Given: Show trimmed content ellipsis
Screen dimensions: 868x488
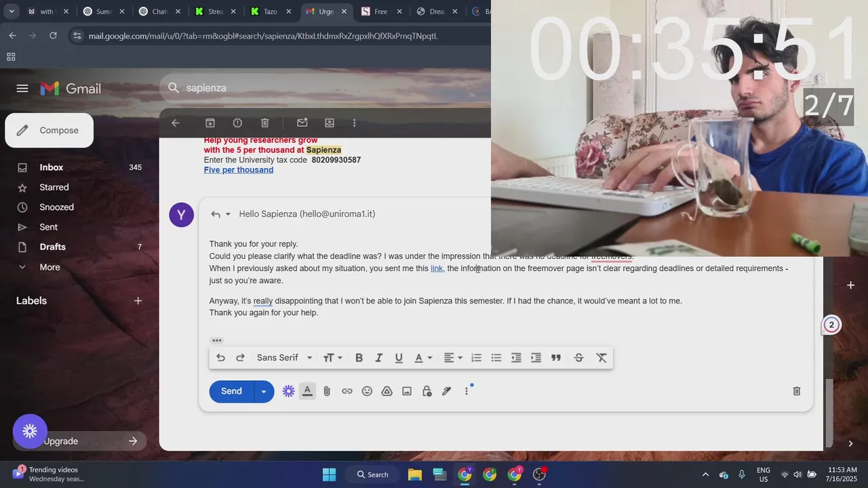Looking at the screenshot, I should 217,340.
